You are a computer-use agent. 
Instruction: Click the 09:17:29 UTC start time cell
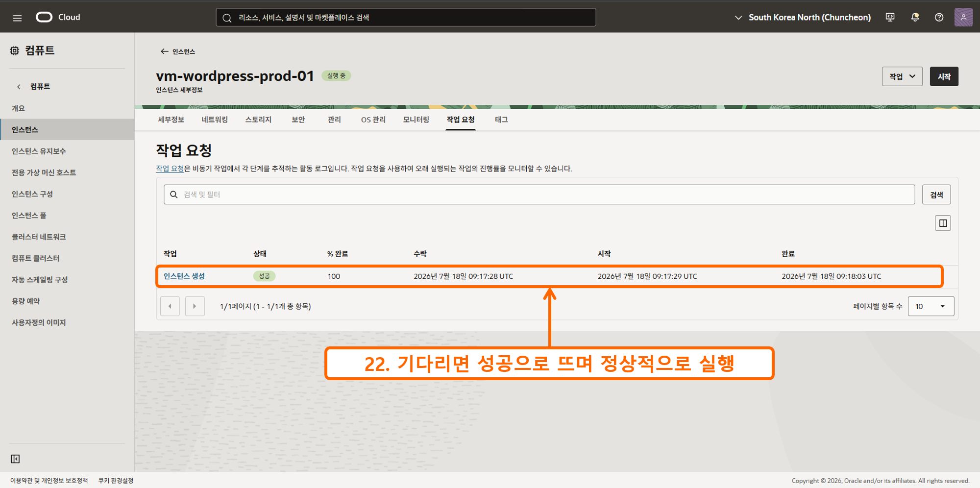pos(647,276)
